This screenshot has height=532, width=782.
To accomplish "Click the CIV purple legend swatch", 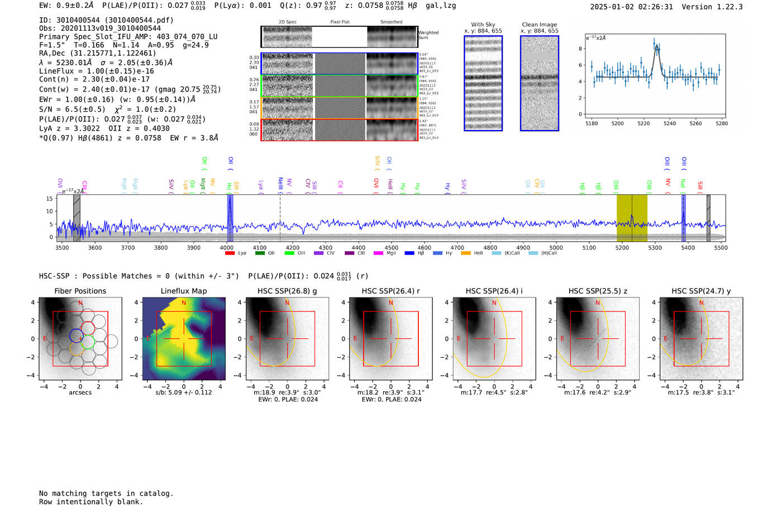I will click(x=319, y=253).
